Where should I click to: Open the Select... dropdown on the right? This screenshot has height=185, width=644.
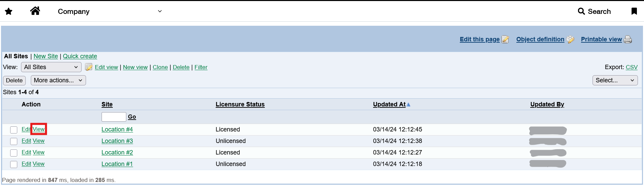point(615,80)
